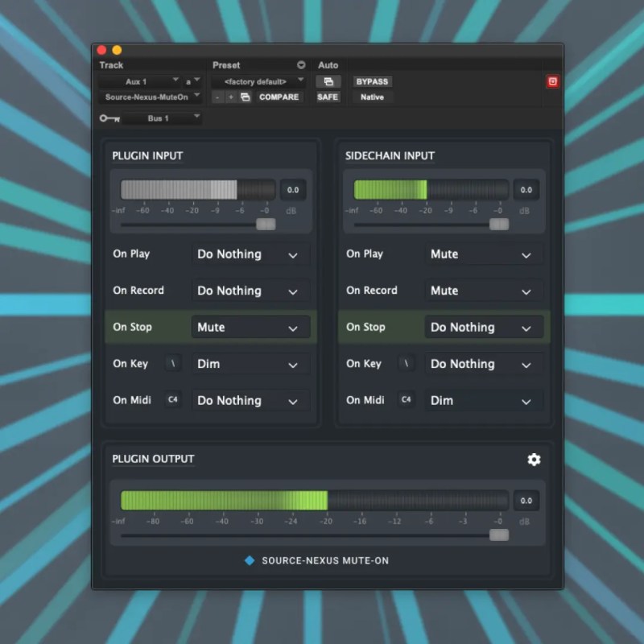Click Plugin Input On Key backslash field
Image resolution: width=644 pixels, height=644 pixels.
coord(173,364)
